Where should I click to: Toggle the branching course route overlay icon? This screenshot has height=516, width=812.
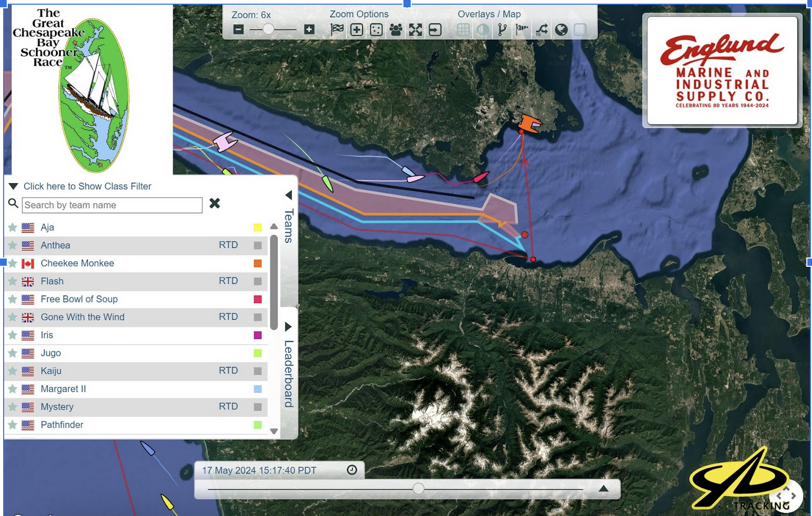coord(502,30)
